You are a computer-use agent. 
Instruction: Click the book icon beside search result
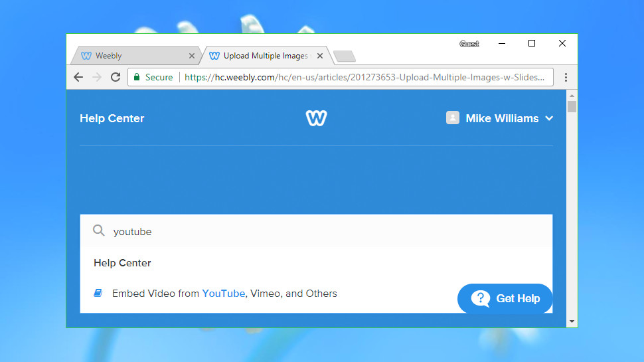(98, 293)
